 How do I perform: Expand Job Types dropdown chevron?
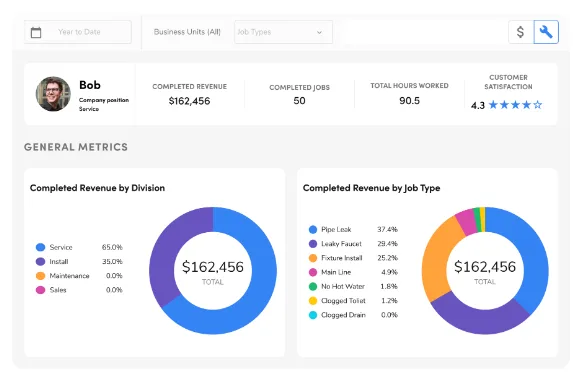(x=319, y=33)
